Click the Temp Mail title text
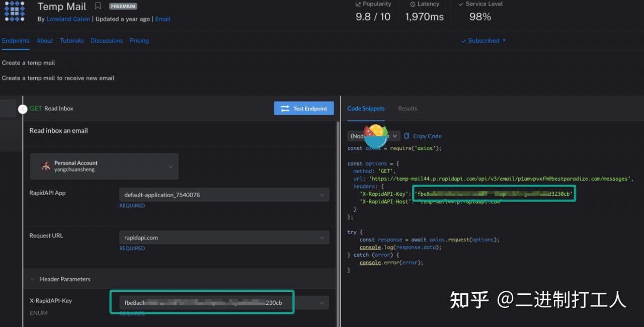Viewport: 644px width, 327px height. pos(62,7)
